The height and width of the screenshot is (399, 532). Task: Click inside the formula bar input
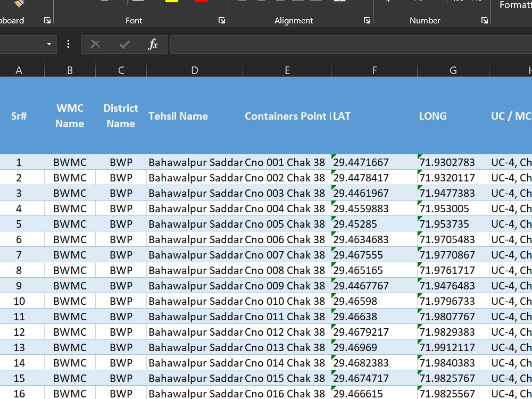pos(351,45)
